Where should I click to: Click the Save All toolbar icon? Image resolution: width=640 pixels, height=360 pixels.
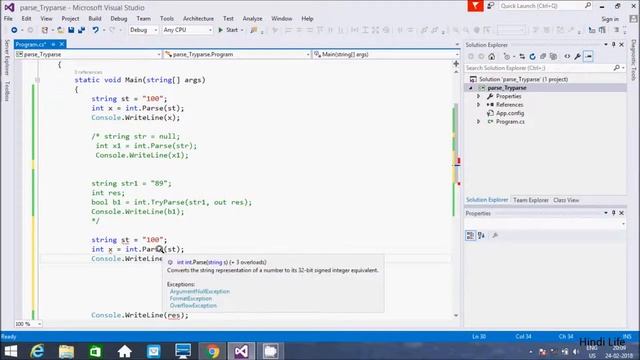click(x=81, y=30)
